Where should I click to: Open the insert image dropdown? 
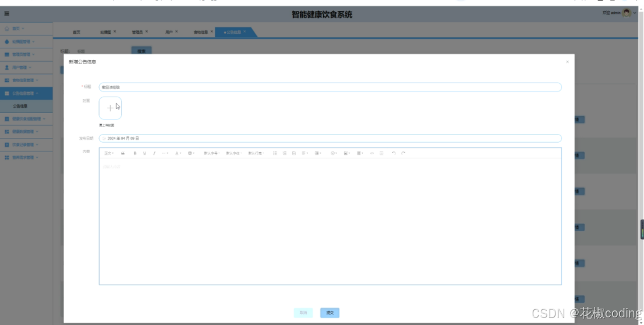(x=347, y=153)
